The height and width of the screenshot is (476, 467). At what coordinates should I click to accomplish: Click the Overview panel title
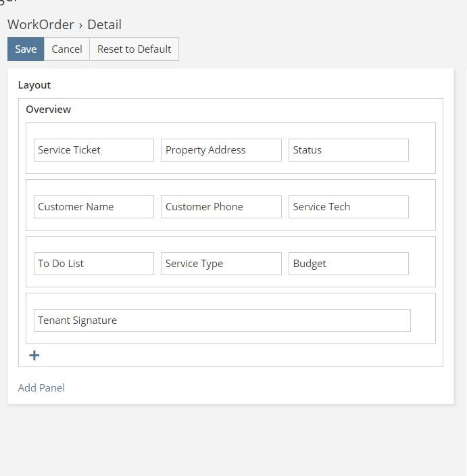(x=48, y=110)
